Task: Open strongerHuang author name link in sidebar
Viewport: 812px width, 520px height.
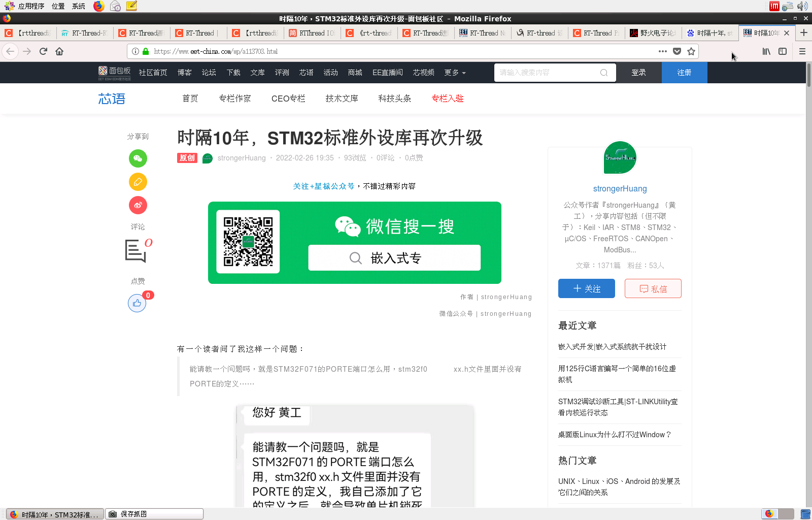Action: tap(620, 188)
